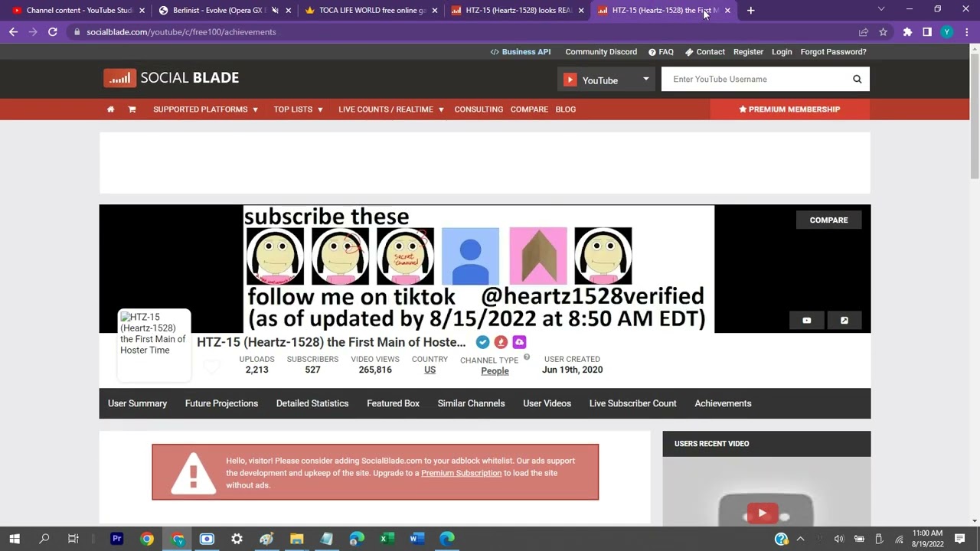This screenshot has width=980, height=551.
Task: Reload the page in browser
Action: tap(52, 32)
